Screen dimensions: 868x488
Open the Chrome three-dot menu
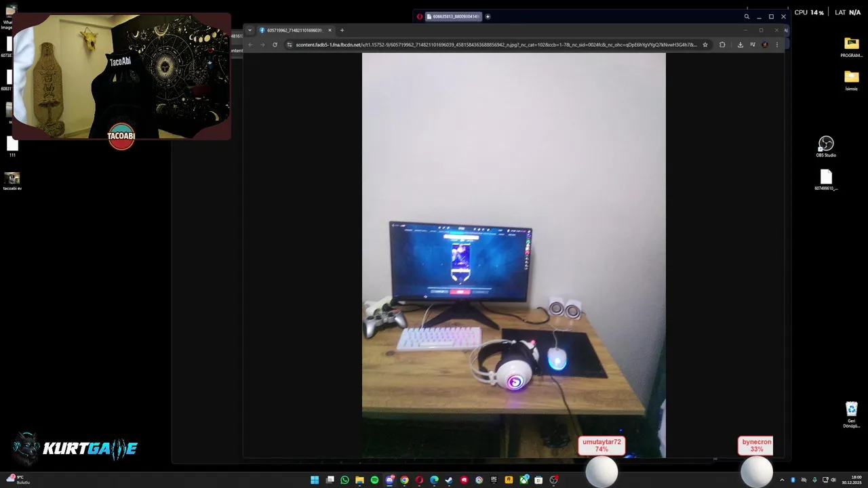(x=777, y=45)
